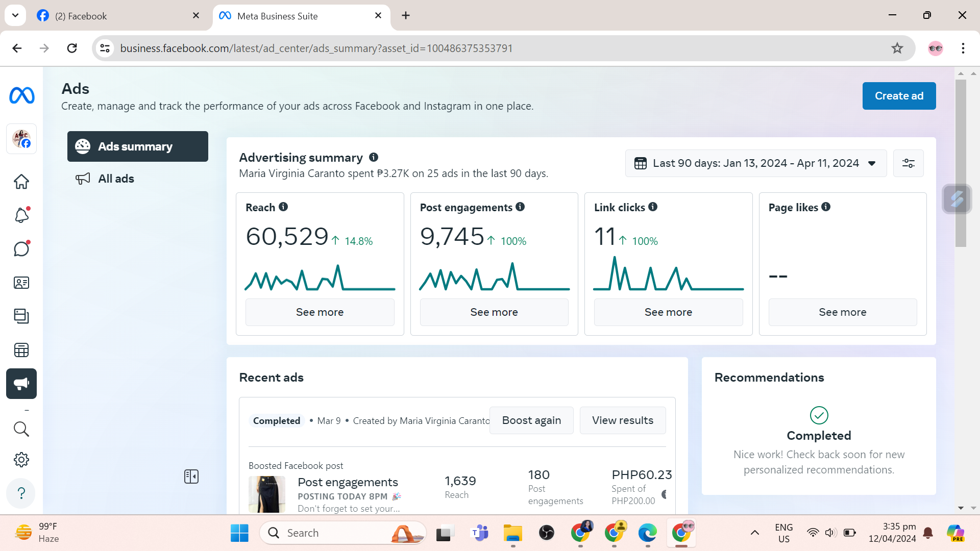Click the Help question mark icon
Viewport: 980px width, 551px height.
pyautogui.click(x=21, y=493)
